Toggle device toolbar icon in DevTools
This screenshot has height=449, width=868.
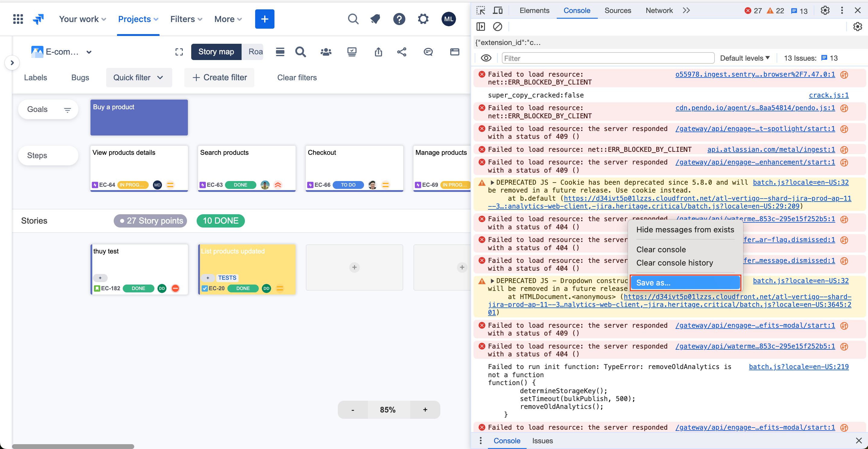tap(498, 11)
